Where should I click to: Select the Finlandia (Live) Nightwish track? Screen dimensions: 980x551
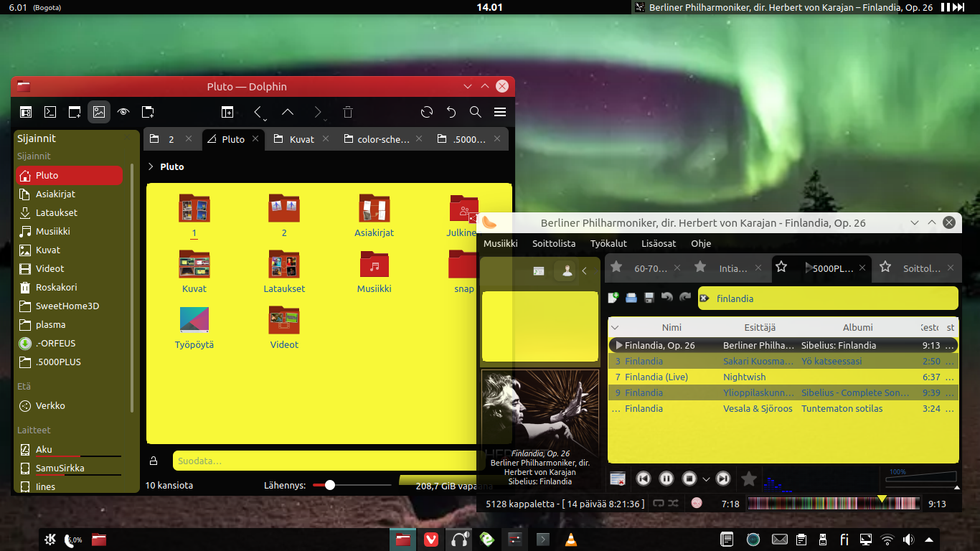(x=783, y=377)
